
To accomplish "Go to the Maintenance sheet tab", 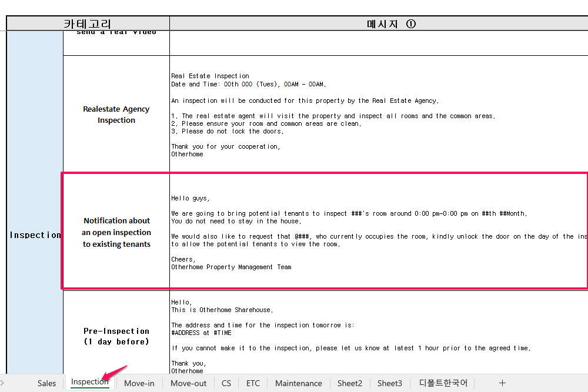I will coord(299,383).
